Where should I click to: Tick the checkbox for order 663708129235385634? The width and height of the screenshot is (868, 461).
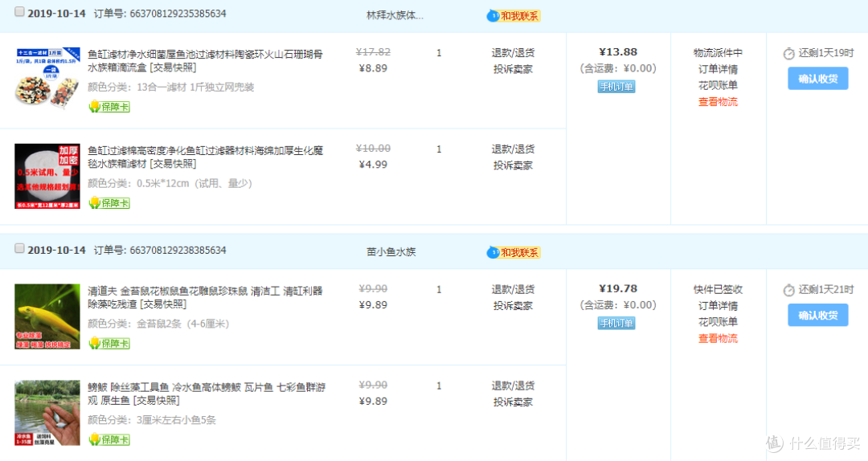[19, 11]
